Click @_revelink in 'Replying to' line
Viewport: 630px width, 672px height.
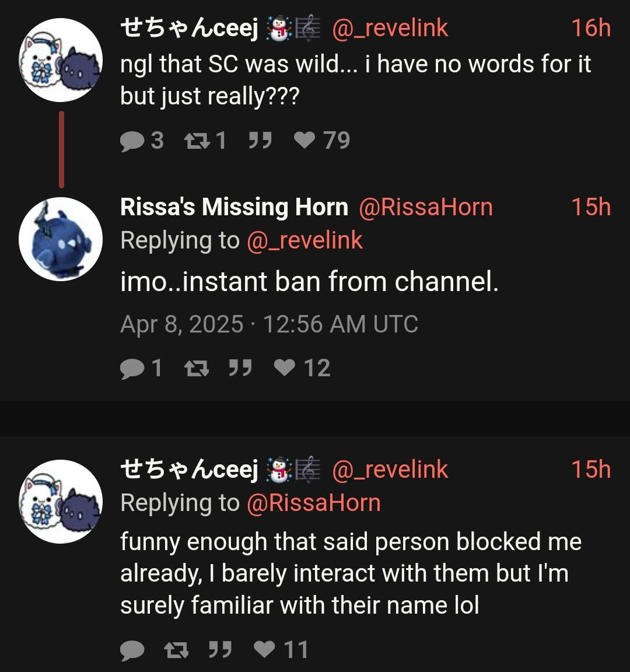[304, 240]
